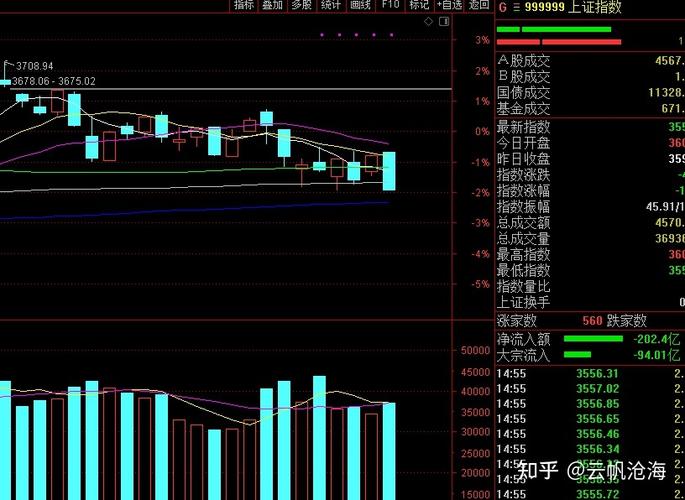
Task: Click the 跌家数 label
Action: 626,321
